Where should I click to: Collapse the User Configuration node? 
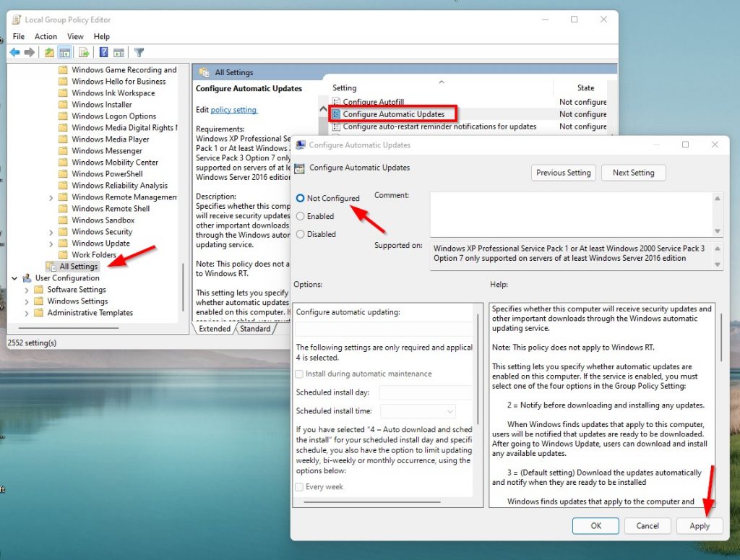tap(14, 278)
